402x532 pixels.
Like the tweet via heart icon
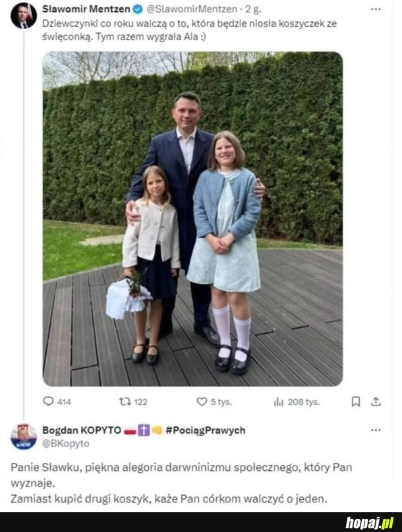(x=202, y=402)
